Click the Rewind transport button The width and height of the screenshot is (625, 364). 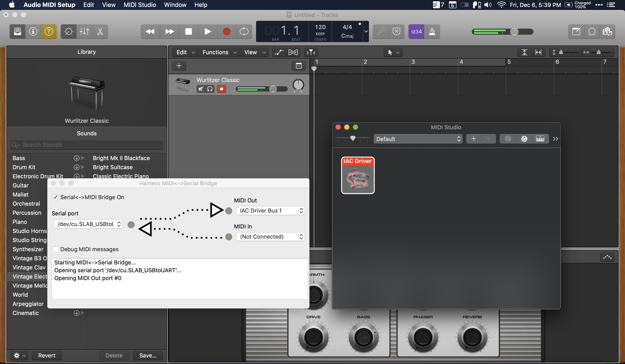click(x=150, y=31)
